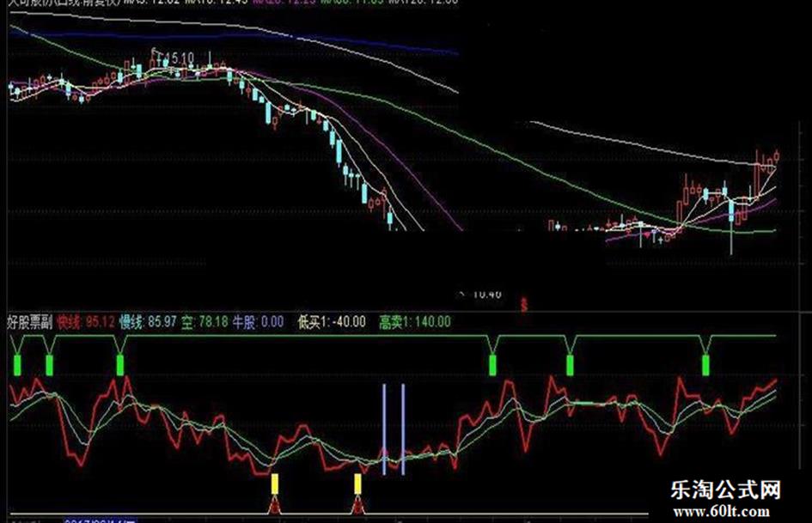Select the 快线: 95.12 indicator value

click(x=86, y=322)
